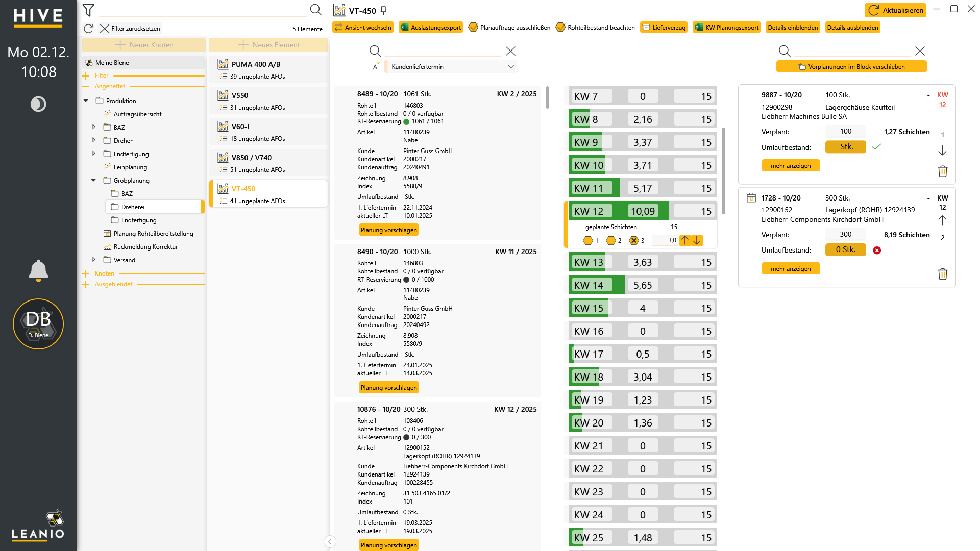
Task: Click Aktualisieren button
Action: [895, 10]
